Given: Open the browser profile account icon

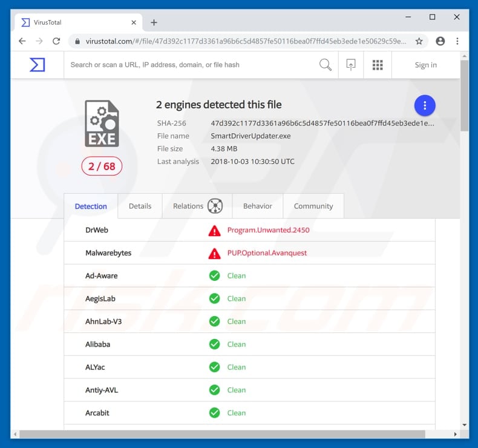Looking at the screenshot, I should [x=440, y=41].
